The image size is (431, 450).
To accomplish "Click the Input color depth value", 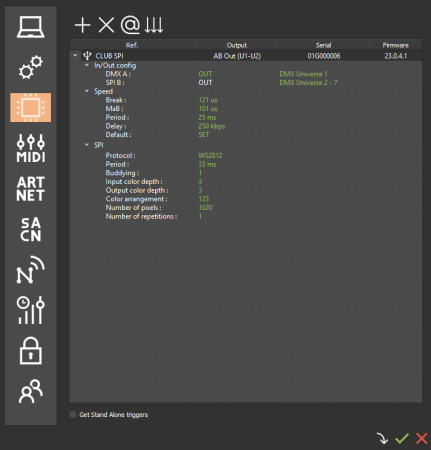I will point(200,181).
